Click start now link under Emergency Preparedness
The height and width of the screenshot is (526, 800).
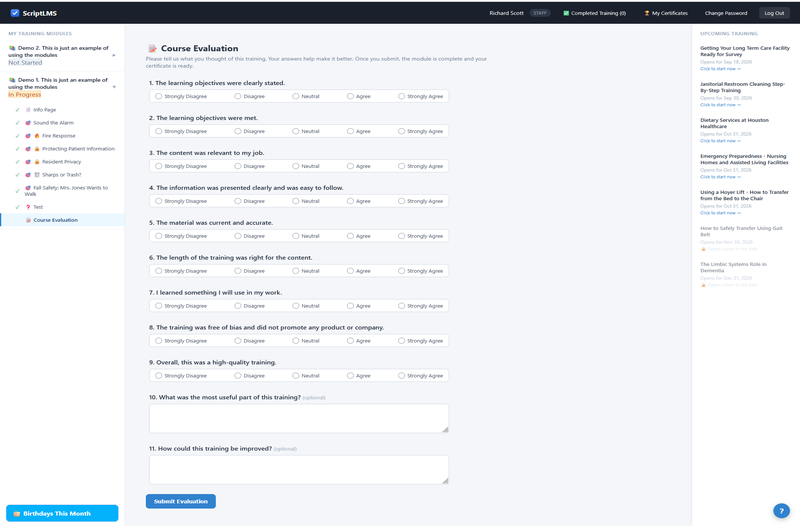tap(720, 177)
